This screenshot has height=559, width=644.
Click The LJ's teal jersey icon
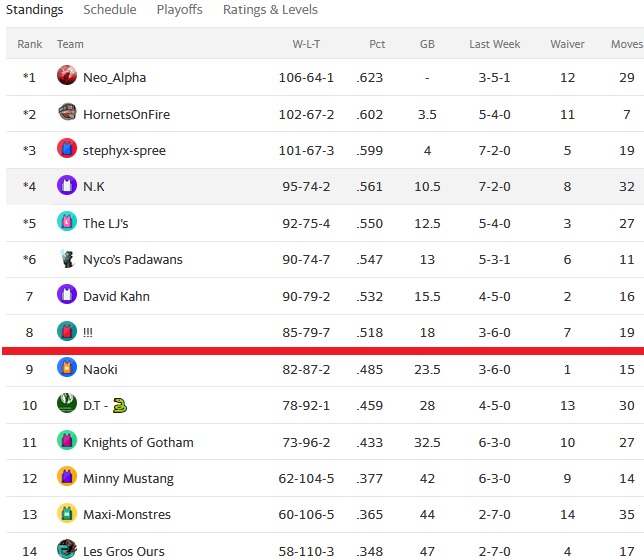[x=67, y=221]
